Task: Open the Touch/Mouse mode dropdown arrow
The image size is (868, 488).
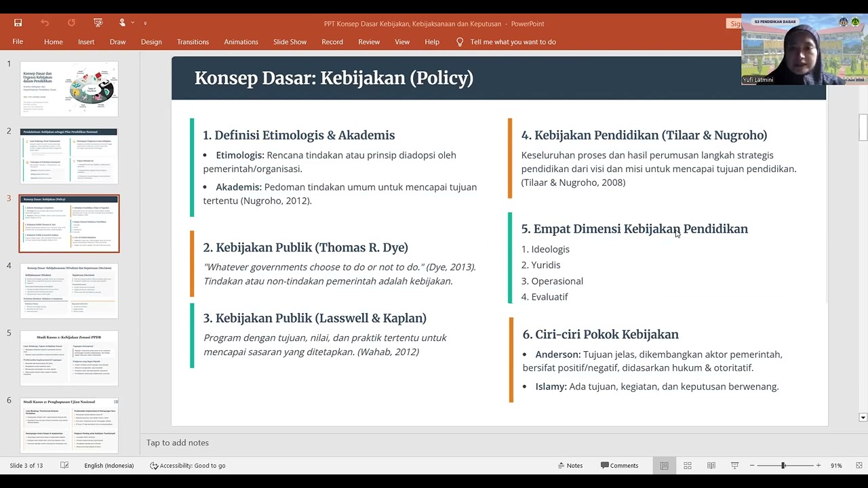Action: pyautogui.click(x=133, y=23)
